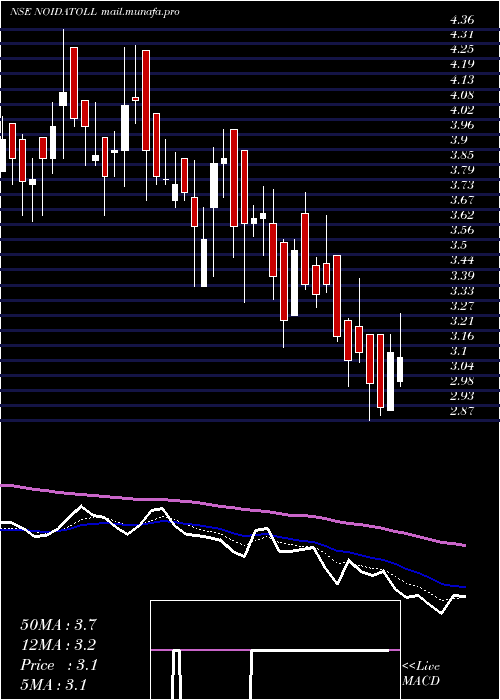Viewport: 500px width, 700px height.
Task: Click the 4.13 price axis label
Action: coord(462,80)
